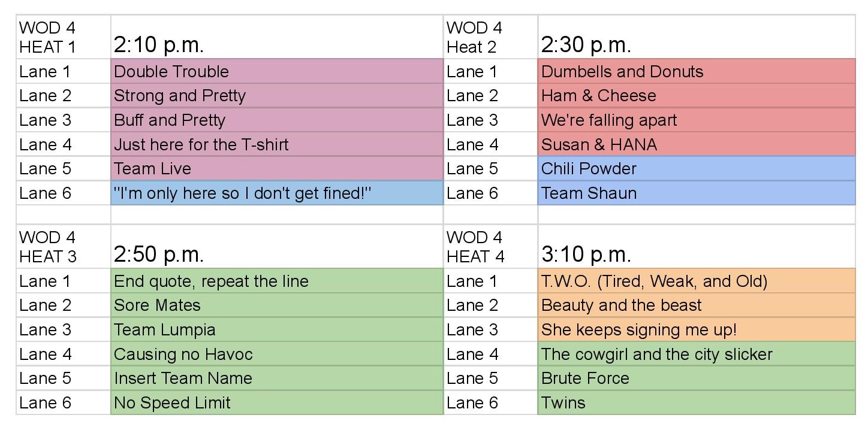Click the "Team Lumpia" cell
The width and height of the screenshot is (868, 427).
pyautogui.click(x=276, y=329)
